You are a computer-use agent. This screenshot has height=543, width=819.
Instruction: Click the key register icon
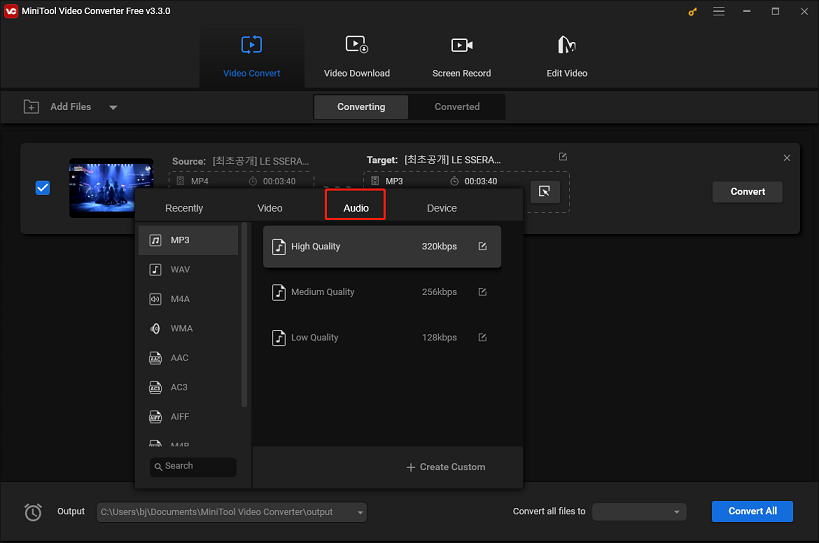click(693, 11)
